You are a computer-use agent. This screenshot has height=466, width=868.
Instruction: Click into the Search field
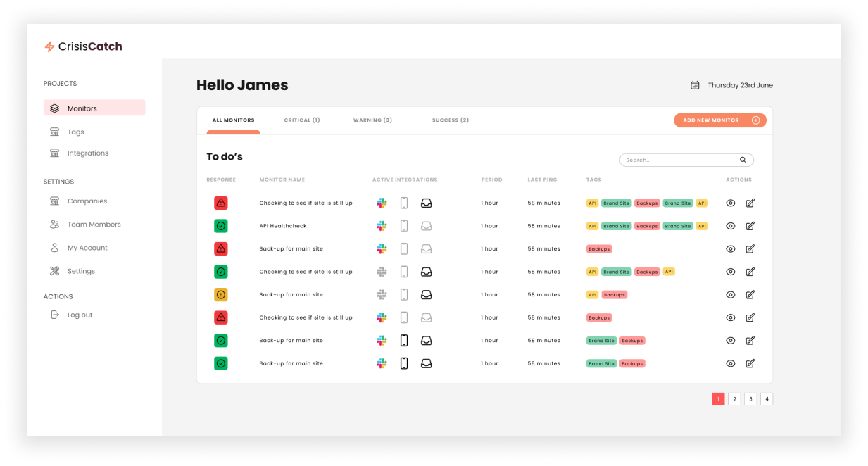679,160
